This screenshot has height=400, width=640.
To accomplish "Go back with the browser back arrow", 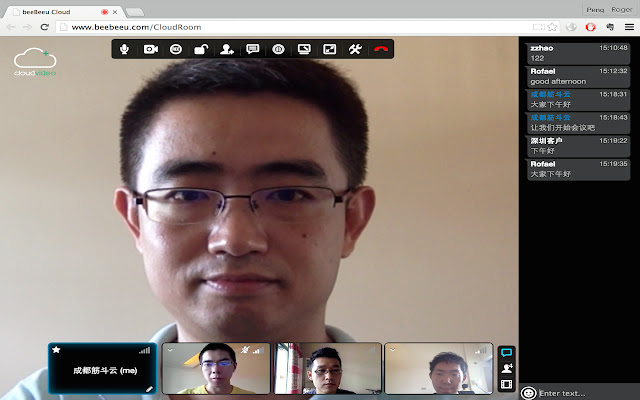I will [x=11, y=27].
